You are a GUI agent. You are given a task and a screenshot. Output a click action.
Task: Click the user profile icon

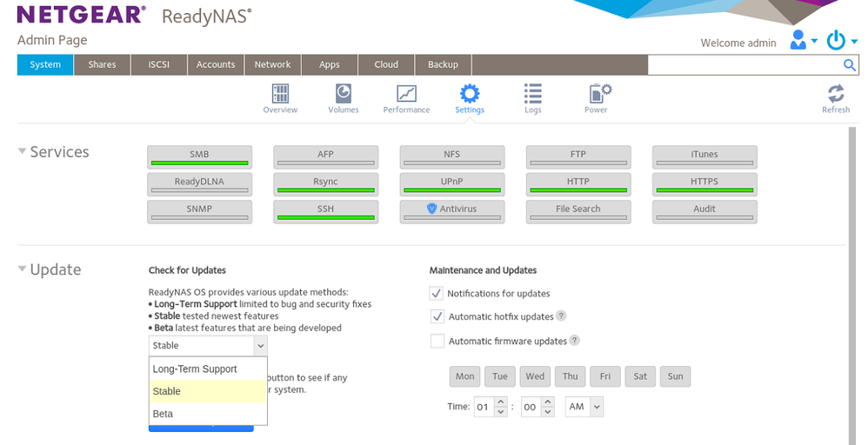[x=798, y=40]
